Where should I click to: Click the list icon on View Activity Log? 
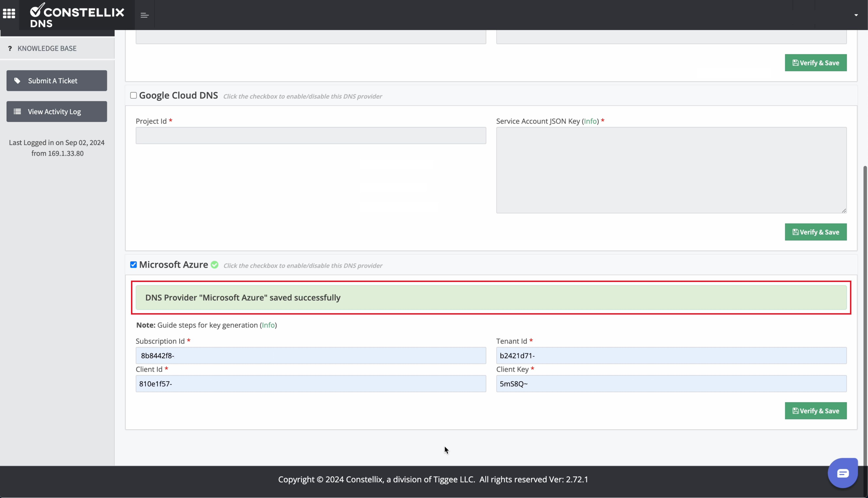click(17, 112)
